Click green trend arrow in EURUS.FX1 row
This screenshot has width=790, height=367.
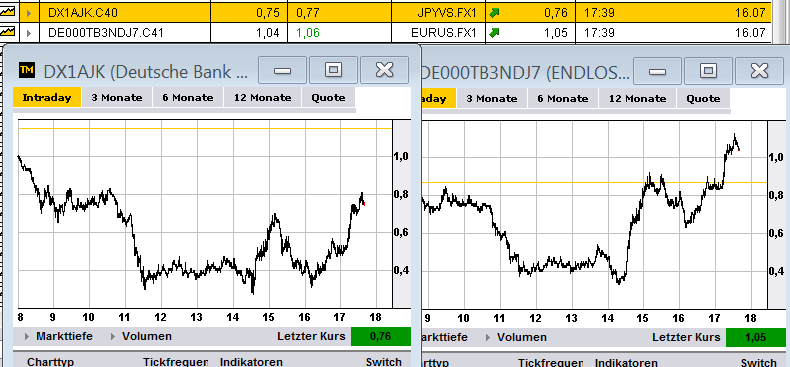[x=494, y=33]
